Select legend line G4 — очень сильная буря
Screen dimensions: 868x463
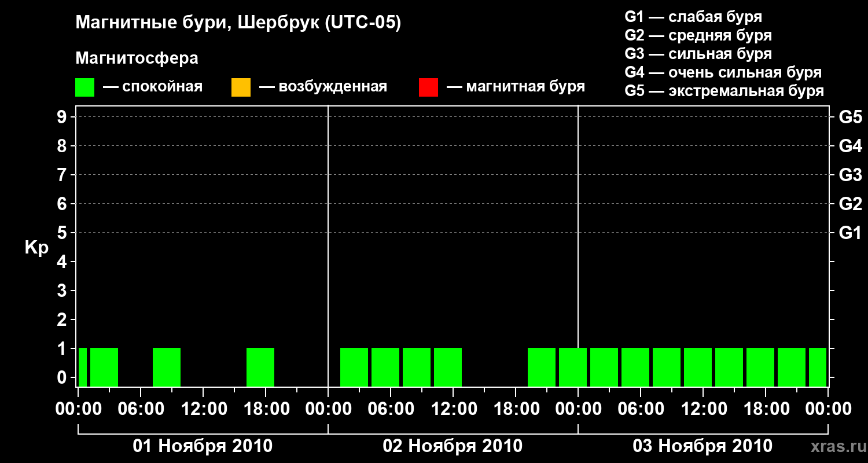(723, 72)
